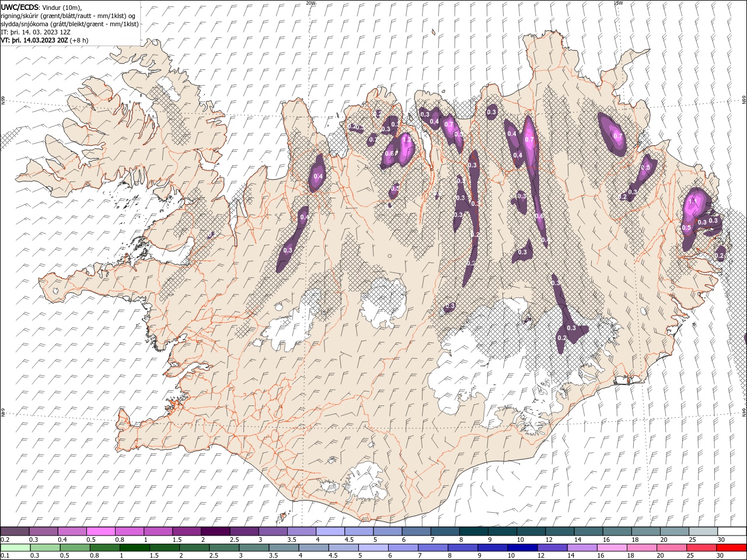747x560 pixels.
Task: Select the "rigning/skúrir" legend description line
Action: tap(68, 16)
